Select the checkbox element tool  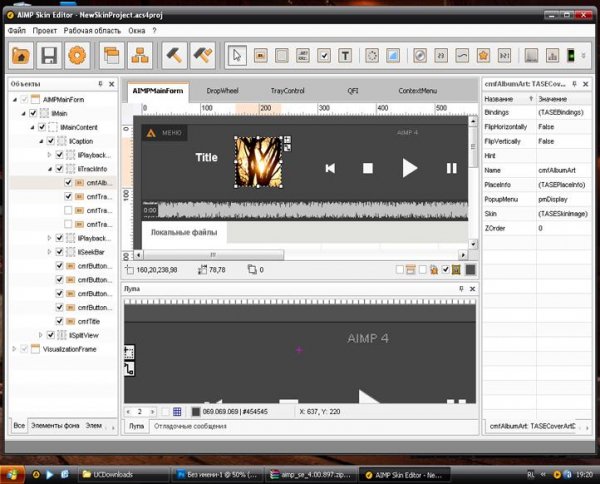click(x=324, y=56)
